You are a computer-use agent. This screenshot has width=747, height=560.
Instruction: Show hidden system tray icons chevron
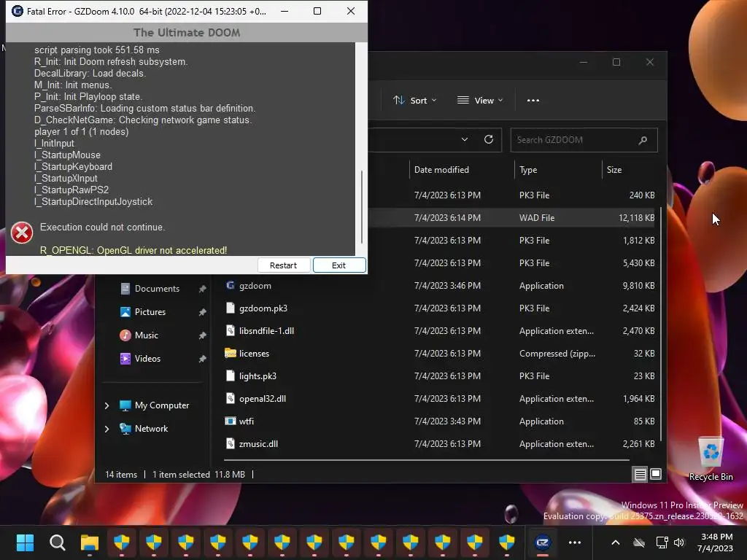[x=616, y=542]
